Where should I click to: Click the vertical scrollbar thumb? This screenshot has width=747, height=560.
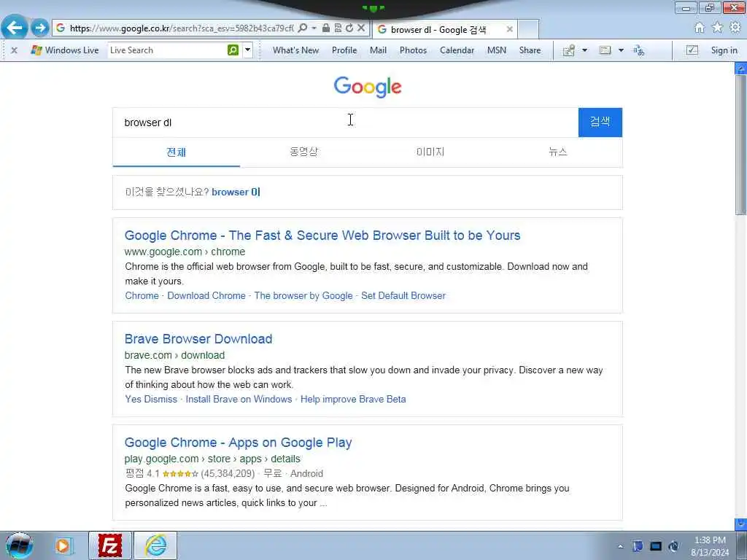pyautogui.click(x=741, y=145)
